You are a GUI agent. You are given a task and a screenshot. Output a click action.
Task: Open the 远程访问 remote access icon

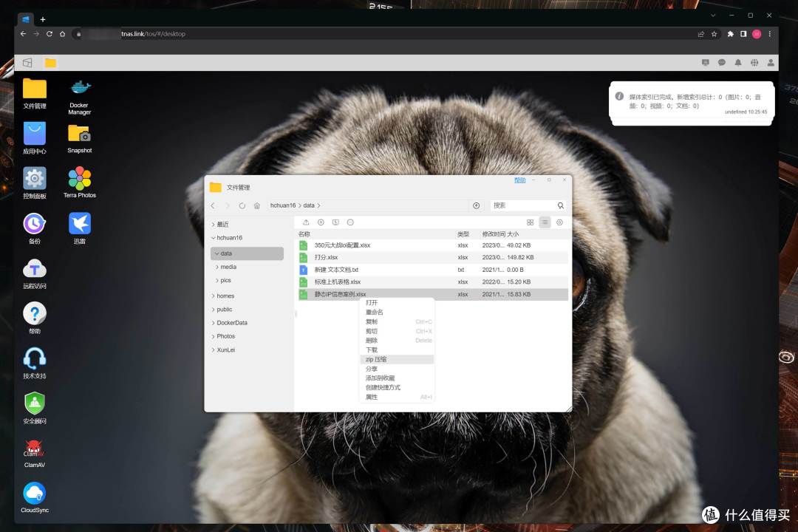click(x=35, y=273)
